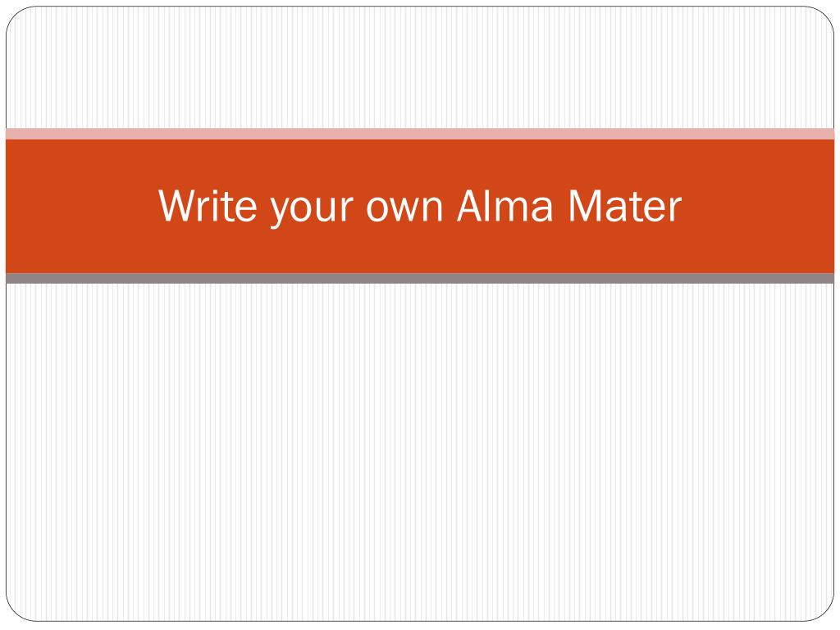The height and width of the screenshot is (630, 840).
Task: Click the slide title 'Write your own Alma Mater'
Action: 420,207
